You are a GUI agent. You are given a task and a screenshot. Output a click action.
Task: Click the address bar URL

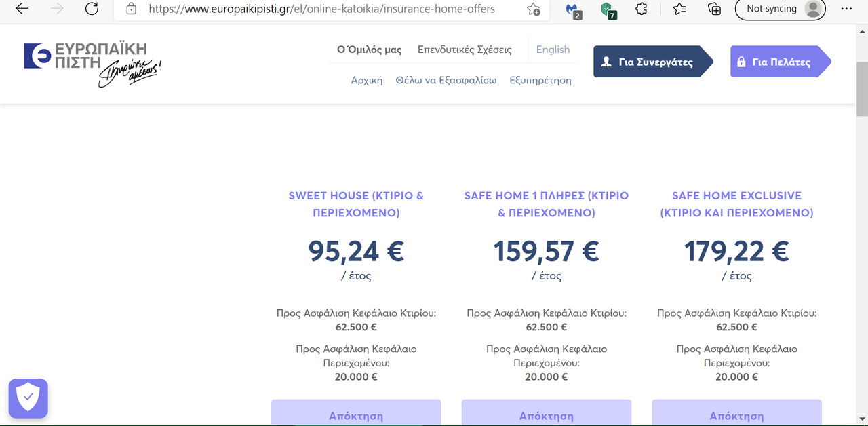coord(322,9)
